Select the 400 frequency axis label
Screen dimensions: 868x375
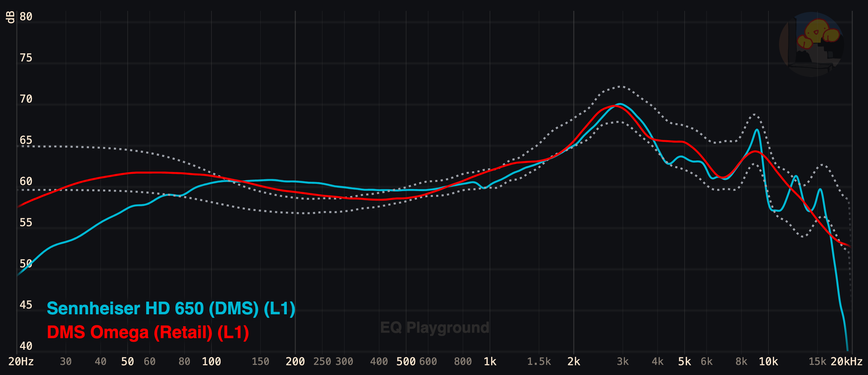click(x=379, y=362)
